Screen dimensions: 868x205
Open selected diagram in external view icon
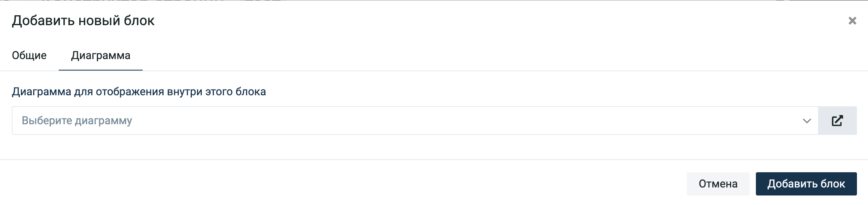837,121
